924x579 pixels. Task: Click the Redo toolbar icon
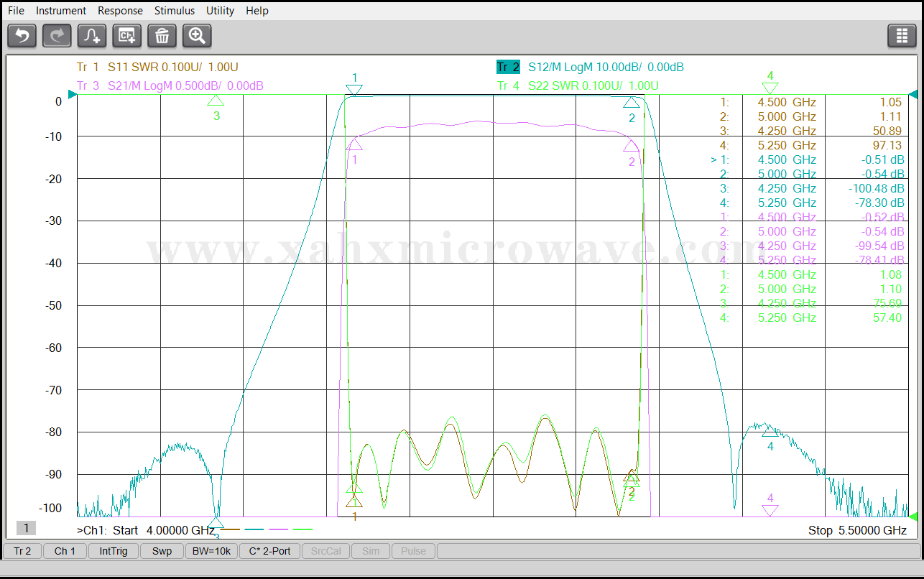(57, 35)
